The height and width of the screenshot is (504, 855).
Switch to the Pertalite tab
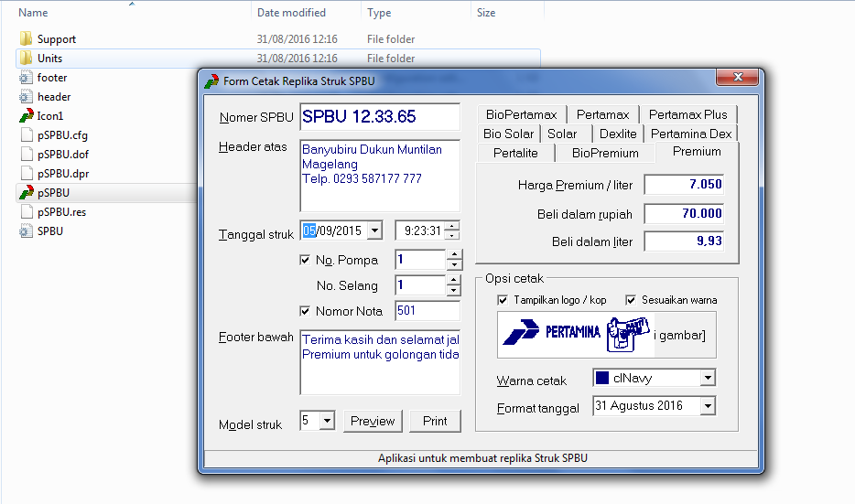point(515,153)
